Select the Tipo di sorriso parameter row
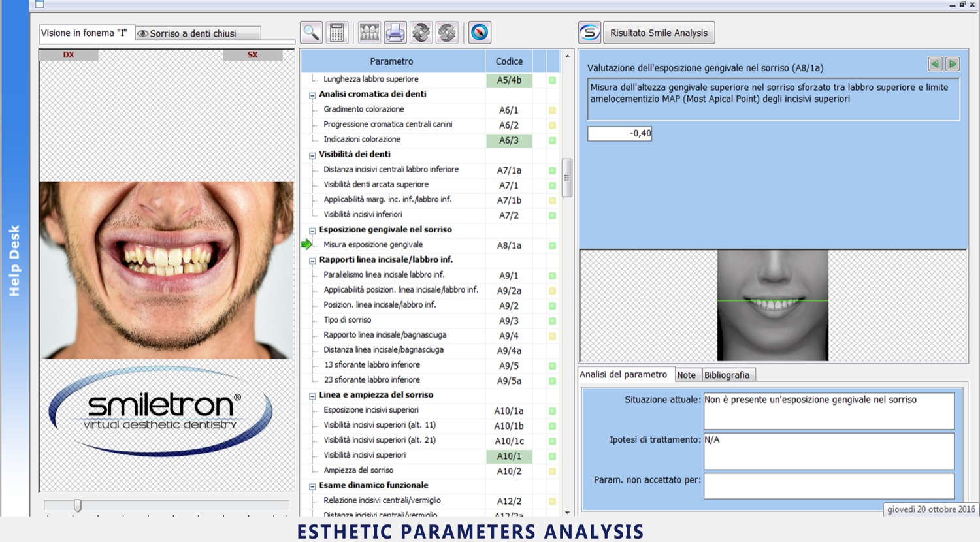 pyautogui.click(x=348, y=320)
